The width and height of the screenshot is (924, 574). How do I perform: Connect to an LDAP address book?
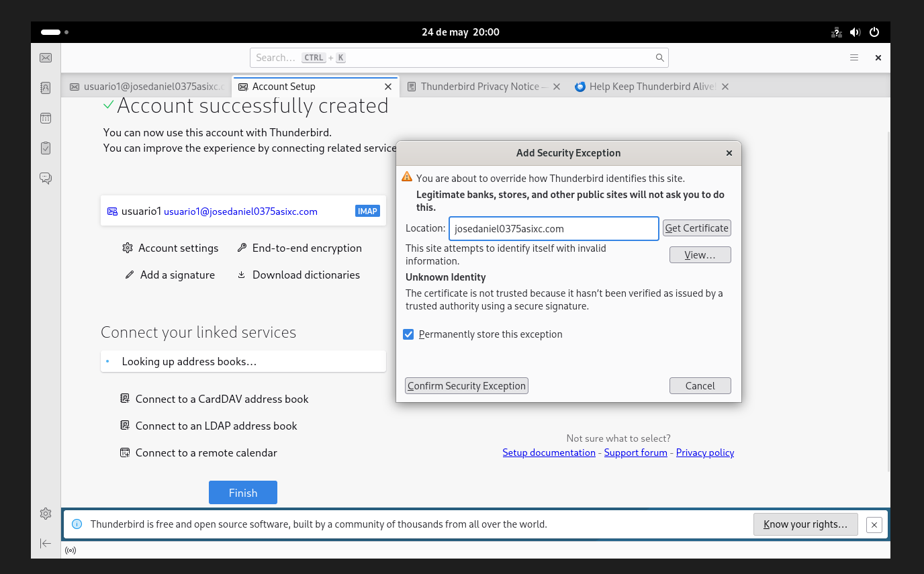[208, 426]
